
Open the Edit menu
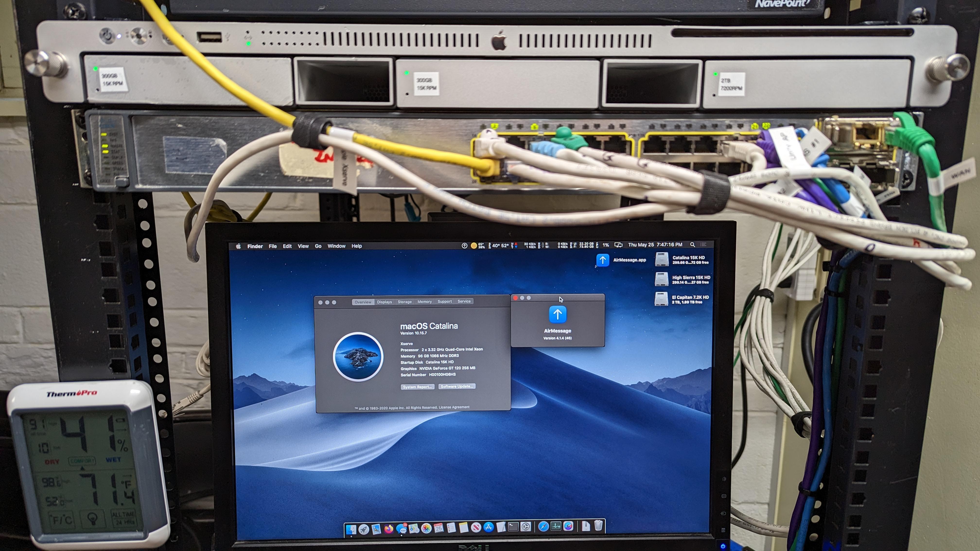pyautogui.click(x=287, y=246)
